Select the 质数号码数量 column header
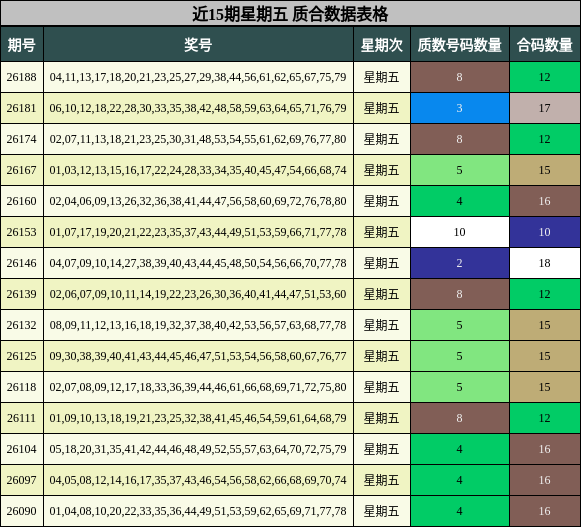Image resolution: width=581 pixels, height=527 pixels. [x=459, y=45]
